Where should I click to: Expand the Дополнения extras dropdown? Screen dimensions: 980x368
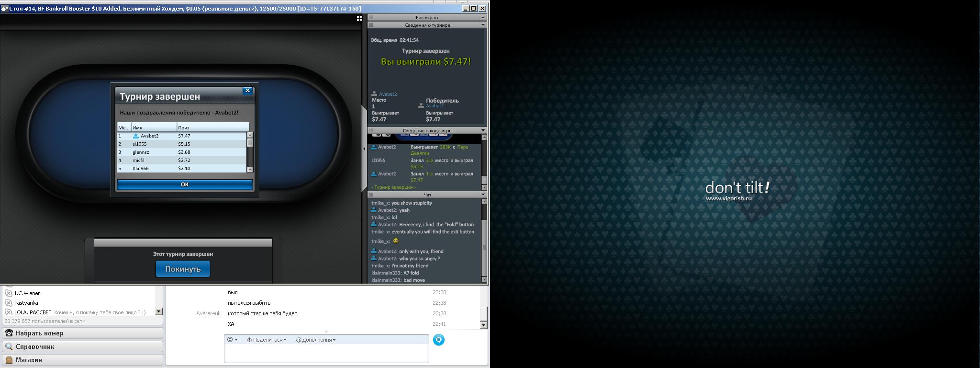point(316,340)
